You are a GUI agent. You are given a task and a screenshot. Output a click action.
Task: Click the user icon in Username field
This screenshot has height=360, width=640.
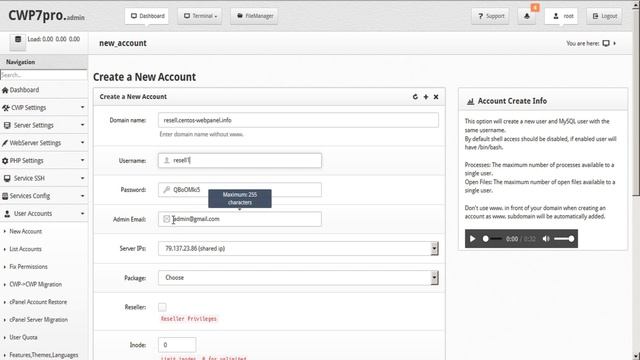[167, 160]
